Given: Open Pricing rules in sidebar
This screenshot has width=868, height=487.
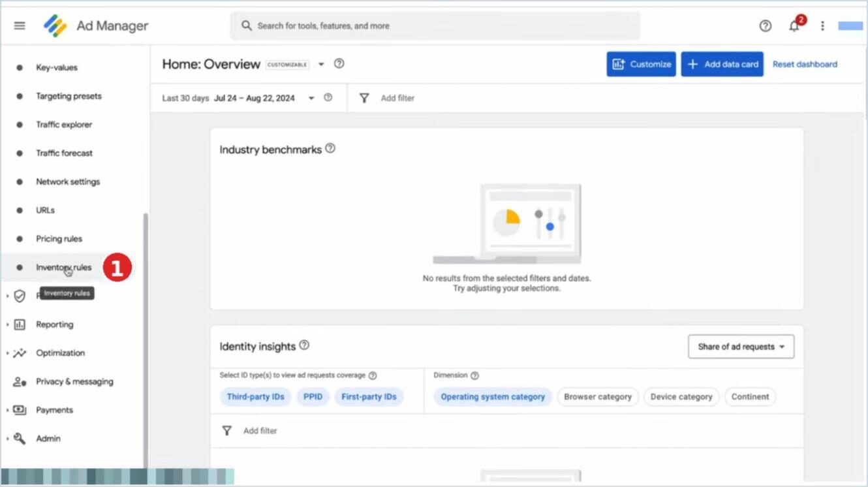Looking at the screenshot, I should click(x=59, y=239).
